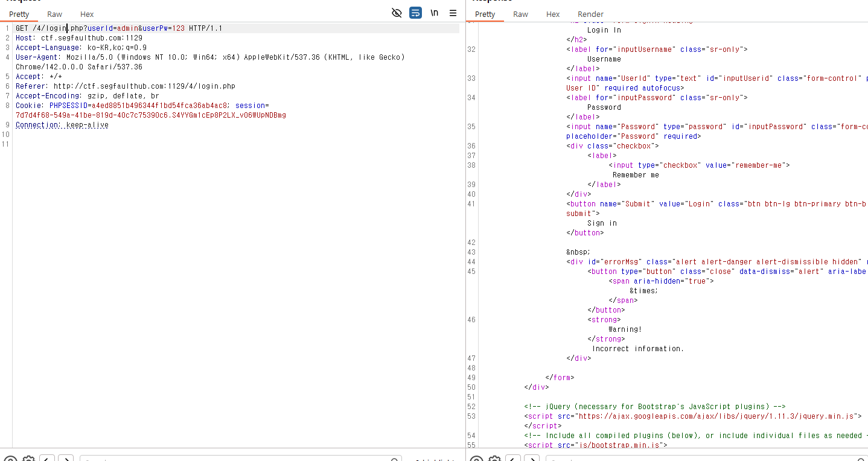Click Response search help icon

click(476, 459)
